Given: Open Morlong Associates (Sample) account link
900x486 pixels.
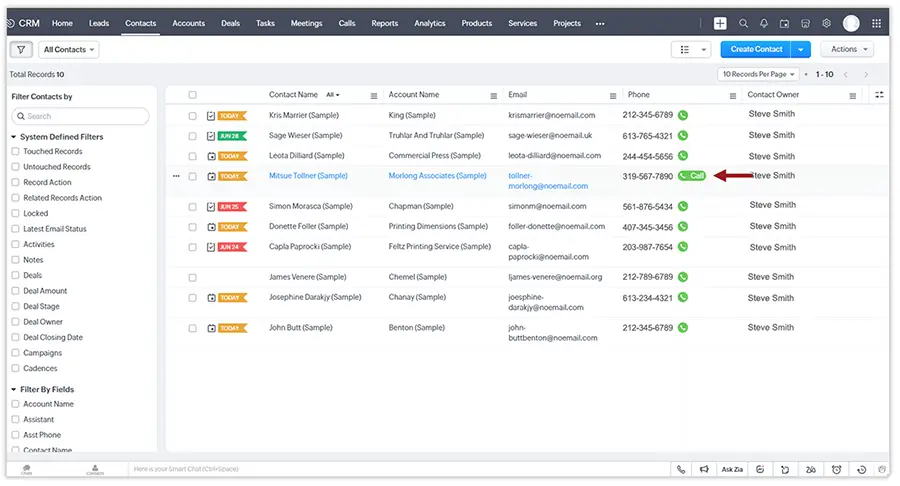Looking at the screenshot, I should click(x=437, y=176).
